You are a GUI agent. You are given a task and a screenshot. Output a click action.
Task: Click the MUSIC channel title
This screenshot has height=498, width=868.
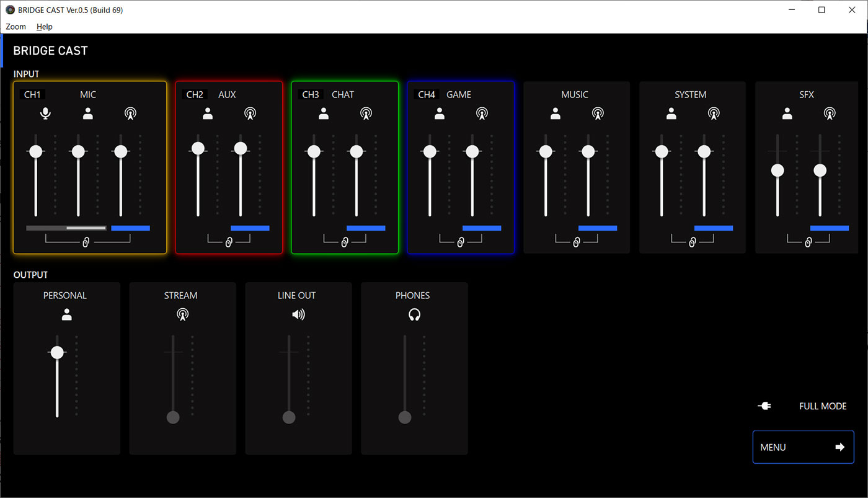tap(575, 95)
